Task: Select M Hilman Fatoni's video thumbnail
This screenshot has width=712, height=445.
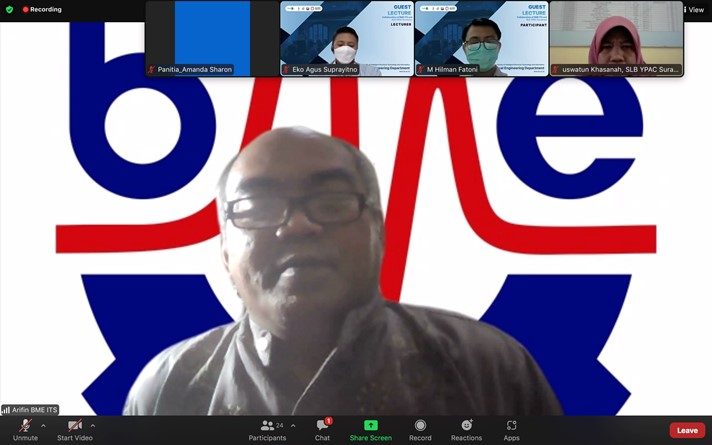Action: pos(481,38)
